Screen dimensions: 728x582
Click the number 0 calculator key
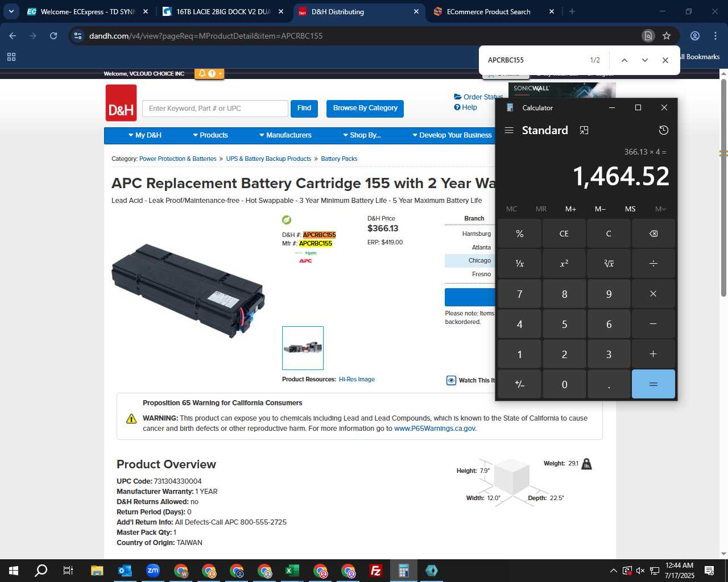[564, 384]
